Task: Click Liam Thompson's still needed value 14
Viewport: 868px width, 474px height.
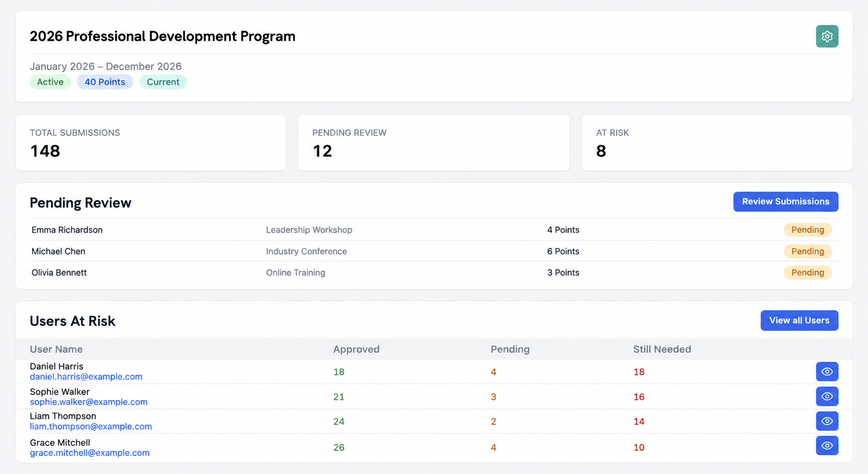Action: coord(639,422)
